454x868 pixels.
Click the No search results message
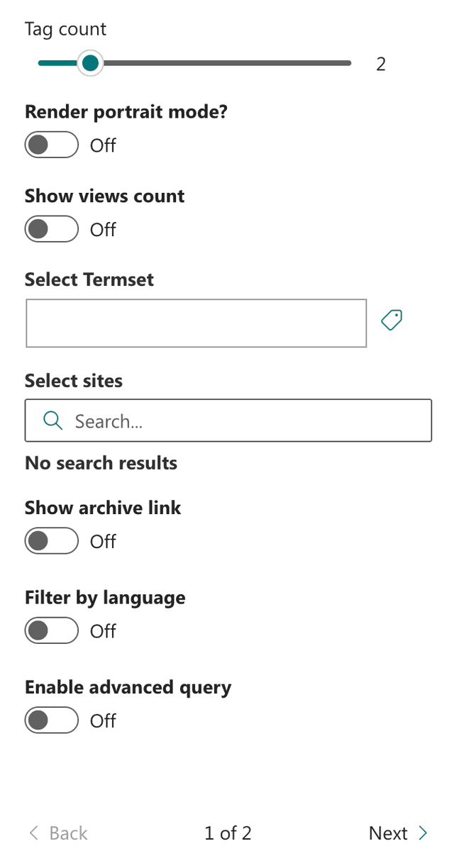pos(101,463)
